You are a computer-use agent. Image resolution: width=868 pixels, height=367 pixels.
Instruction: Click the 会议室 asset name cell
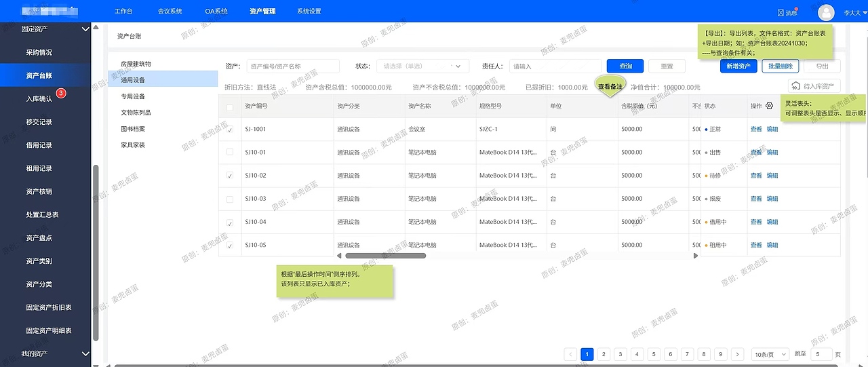tap(417, 129)
